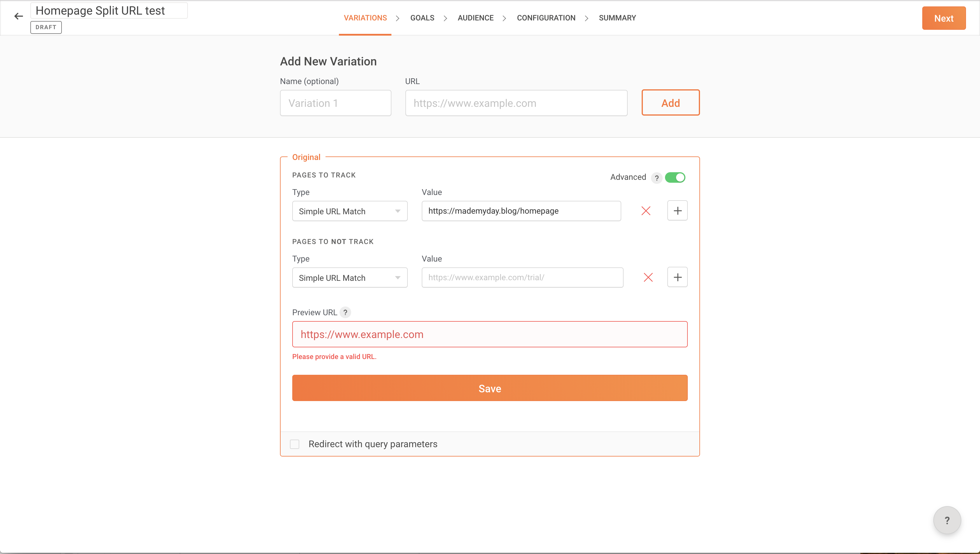Check Redirect with query parameters
Image resolution: width=980 pixels, height=554 pixels.
point(295,444)
